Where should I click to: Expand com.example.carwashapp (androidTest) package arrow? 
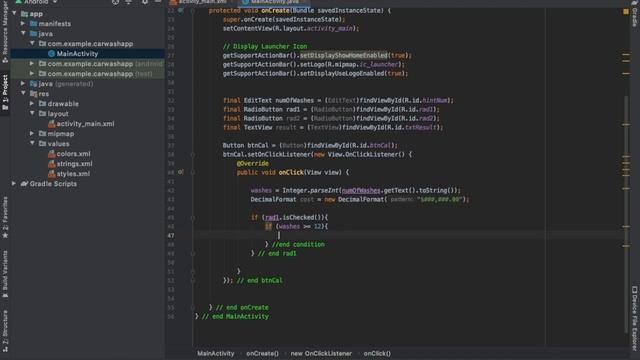32,64
